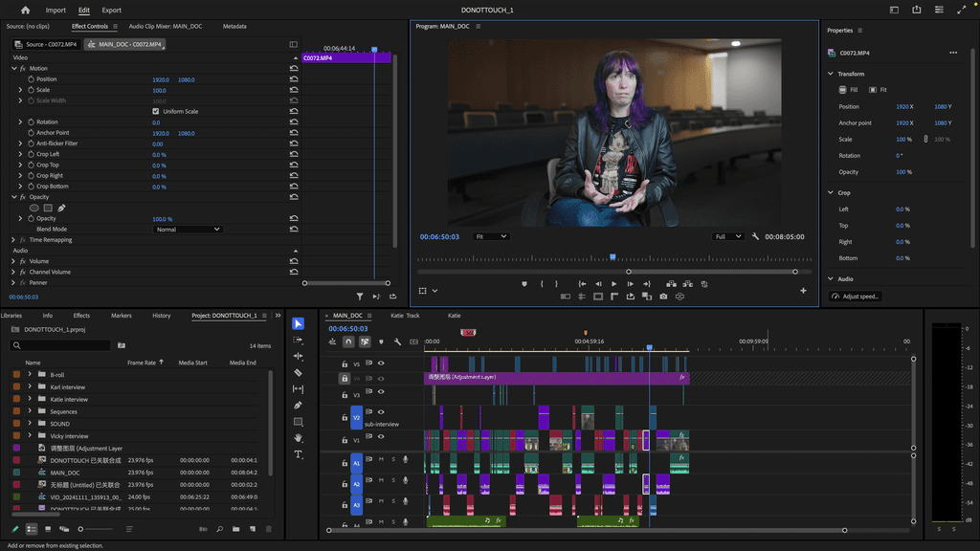Select the Track Select Forward tool

tap(299, 340)
